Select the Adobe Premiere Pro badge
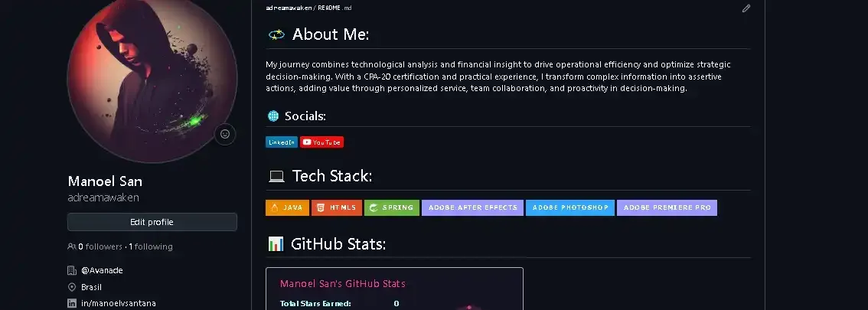Viewport: 868px width, 310px height. [x=667, y=207]
